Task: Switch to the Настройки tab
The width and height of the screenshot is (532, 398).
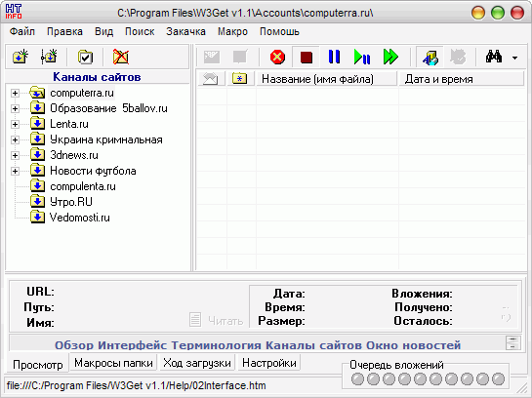Action: pos(269,363)
